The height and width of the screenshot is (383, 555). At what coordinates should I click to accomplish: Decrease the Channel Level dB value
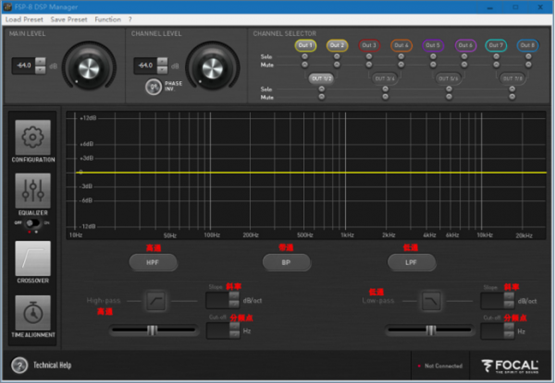click(x=162, y=70)
